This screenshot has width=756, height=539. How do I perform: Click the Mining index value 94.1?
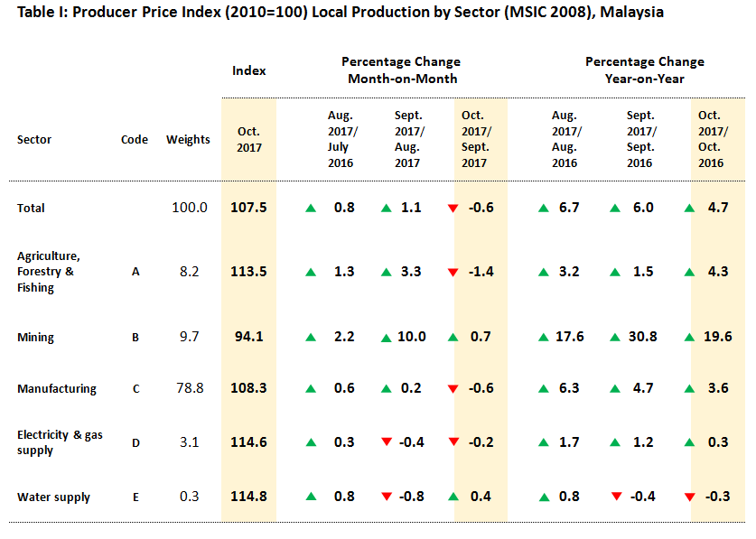point(248,337)
